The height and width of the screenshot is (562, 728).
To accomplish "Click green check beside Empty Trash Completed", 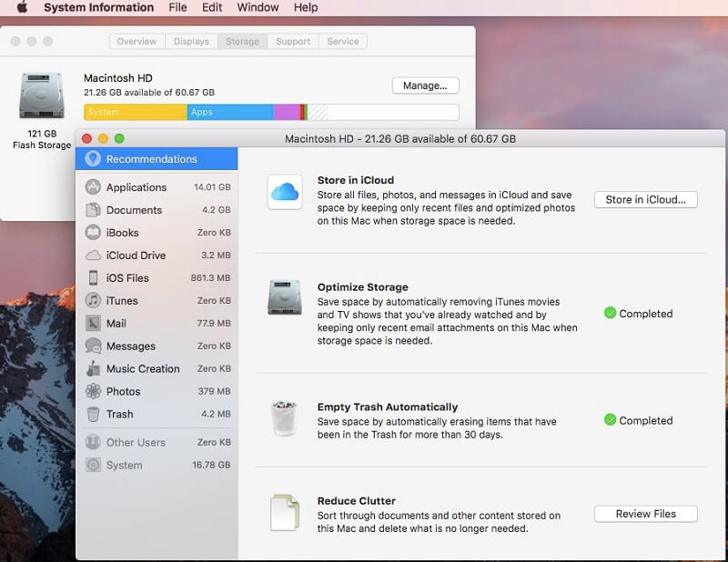I will (610, 420).
